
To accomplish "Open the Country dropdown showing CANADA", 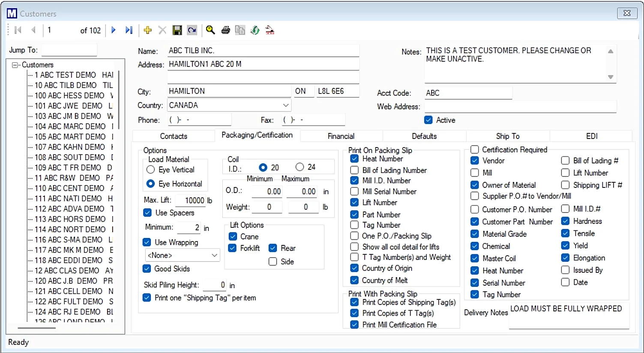I will [285, 105].
